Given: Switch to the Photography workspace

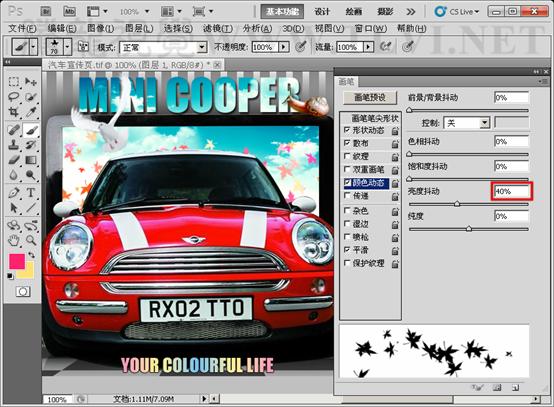Looking at the screenshot, I should 385,12.
